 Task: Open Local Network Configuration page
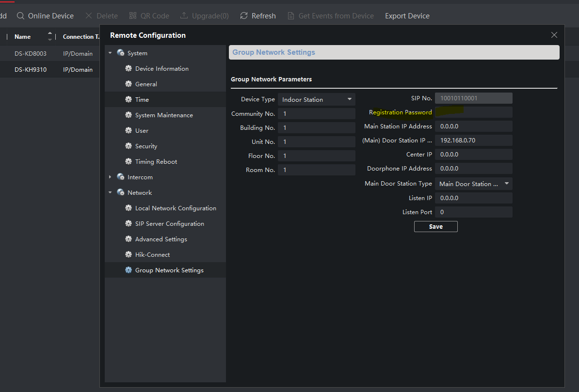pos(176,208)
